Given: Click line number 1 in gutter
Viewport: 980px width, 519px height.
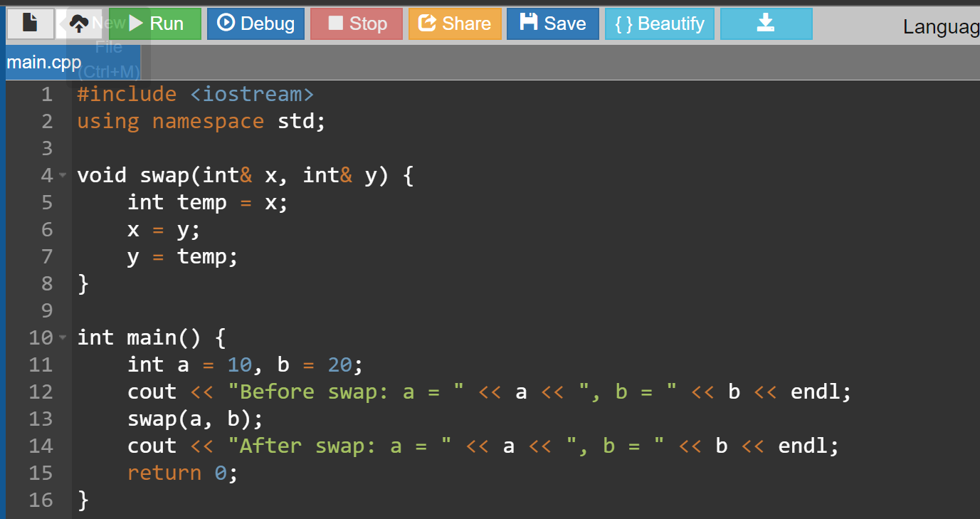Looking at the screenshot, I should [x=47, y=94].
